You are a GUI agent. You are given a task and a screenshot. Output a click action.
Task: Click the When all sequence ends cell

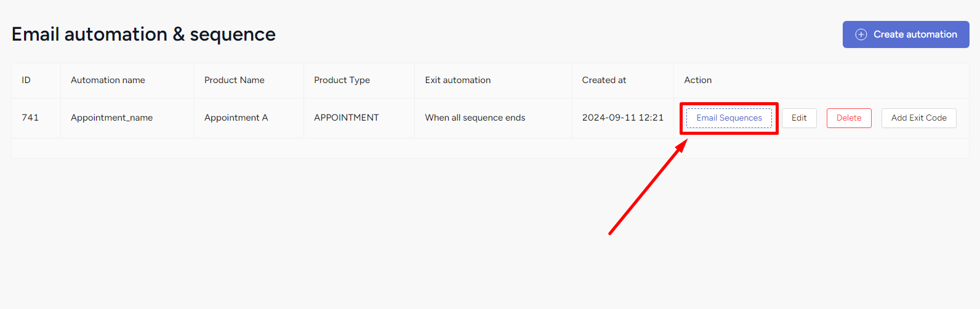click(475, 118)
